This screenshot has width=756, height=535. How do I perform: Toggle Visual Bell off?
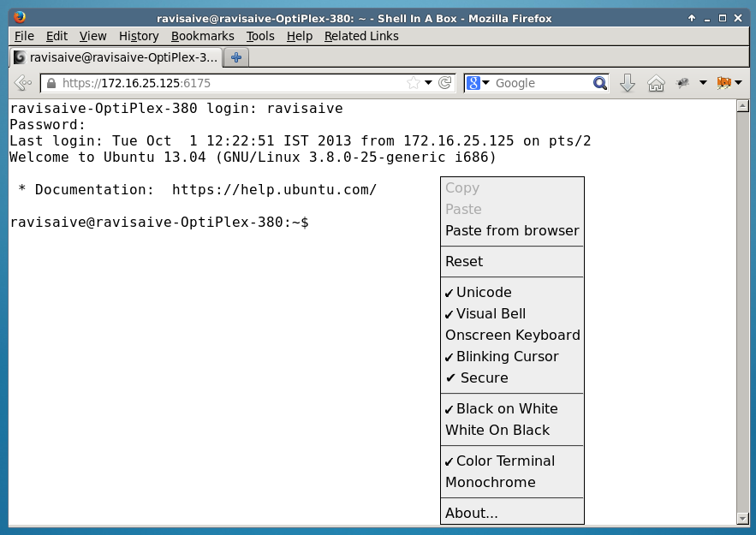[x=487, y=313]
